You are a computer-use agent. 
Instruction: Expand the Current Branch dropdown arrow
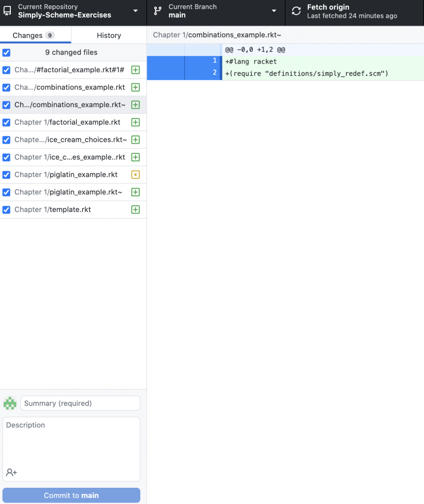274,11
